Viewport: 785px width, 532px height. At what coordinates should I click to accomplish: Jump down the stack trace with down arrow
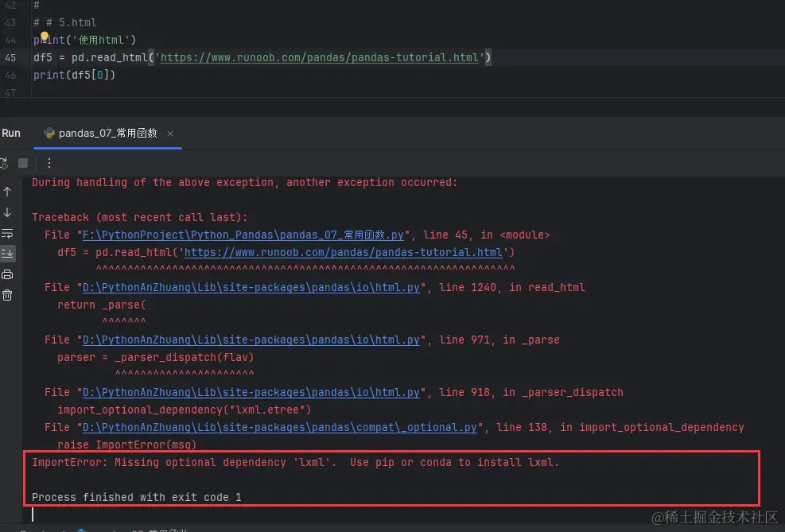7,212
